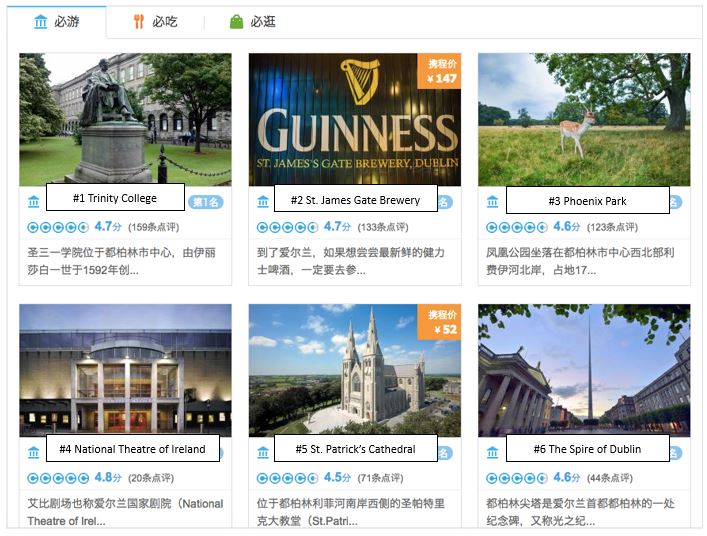Click the 4.8分 rating score
This screenshot has width=707, height=536.
108,477
